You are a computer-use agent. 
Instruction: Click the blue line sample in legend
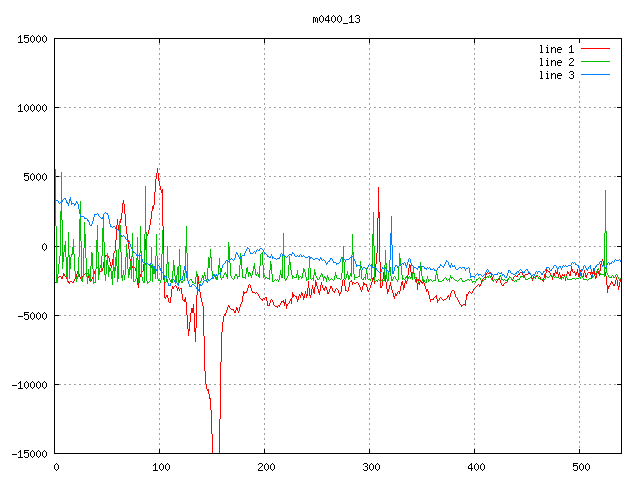595,76
